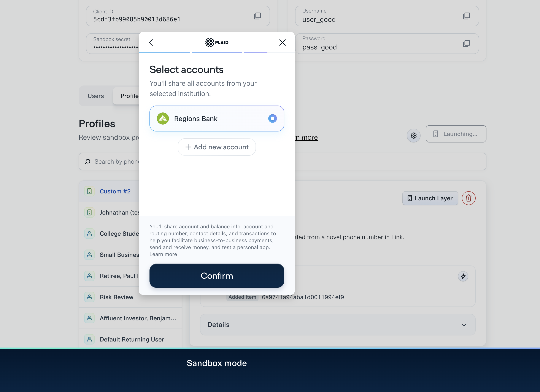Viewport: 540px width, 392px height.
Task: Select the Regions Bank radio button
Action: point(272,119)
